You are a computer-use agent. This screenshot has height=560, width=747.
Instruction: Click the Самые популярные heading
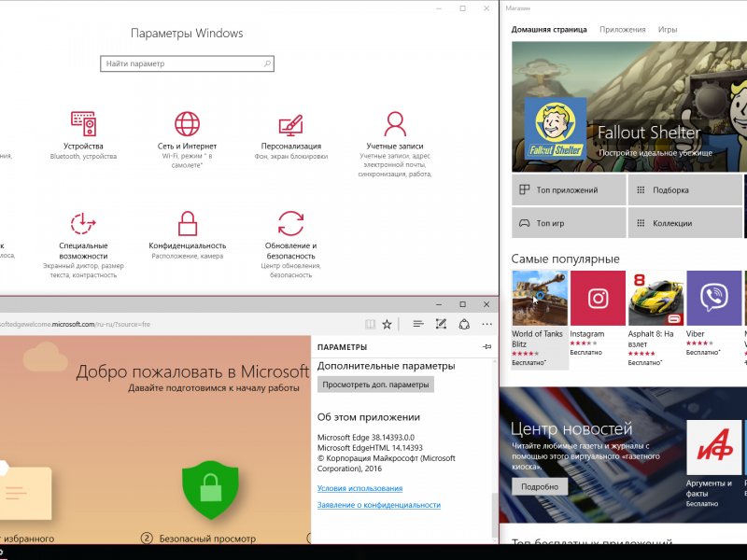pos(566,259)
